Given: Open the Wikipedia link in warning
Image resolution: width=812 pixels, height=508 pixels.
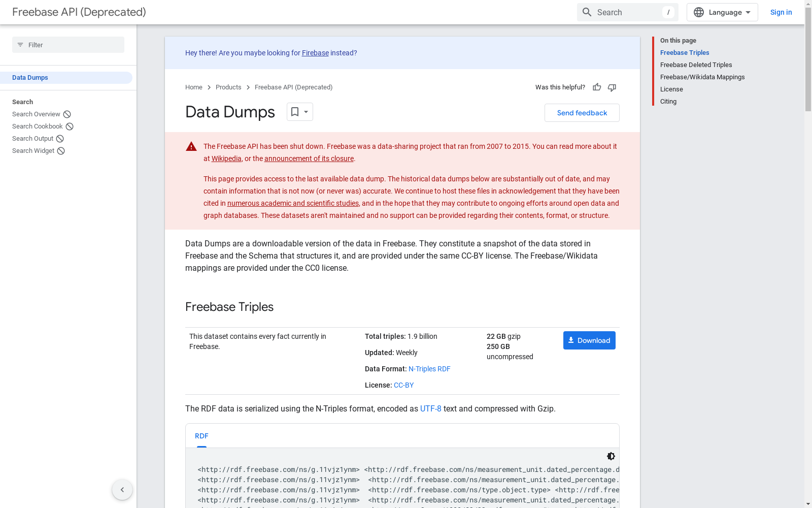Looking at the screenshot, I should tap(226, 158).
